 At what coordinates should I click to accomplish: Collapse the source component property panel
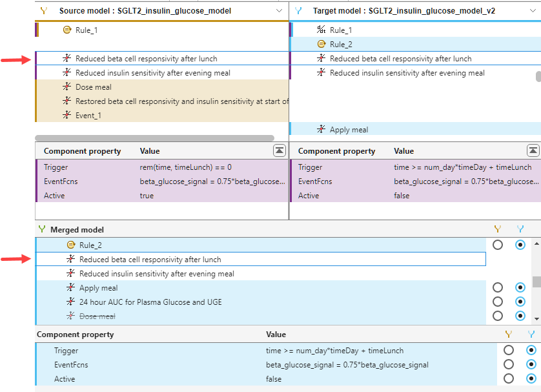tap(279, 150)
